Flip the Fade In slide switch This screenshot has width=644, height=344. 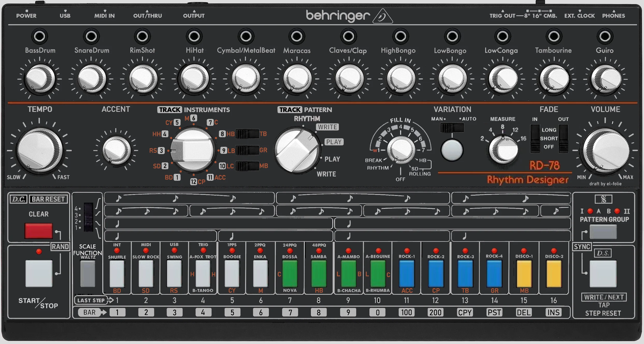535,139
